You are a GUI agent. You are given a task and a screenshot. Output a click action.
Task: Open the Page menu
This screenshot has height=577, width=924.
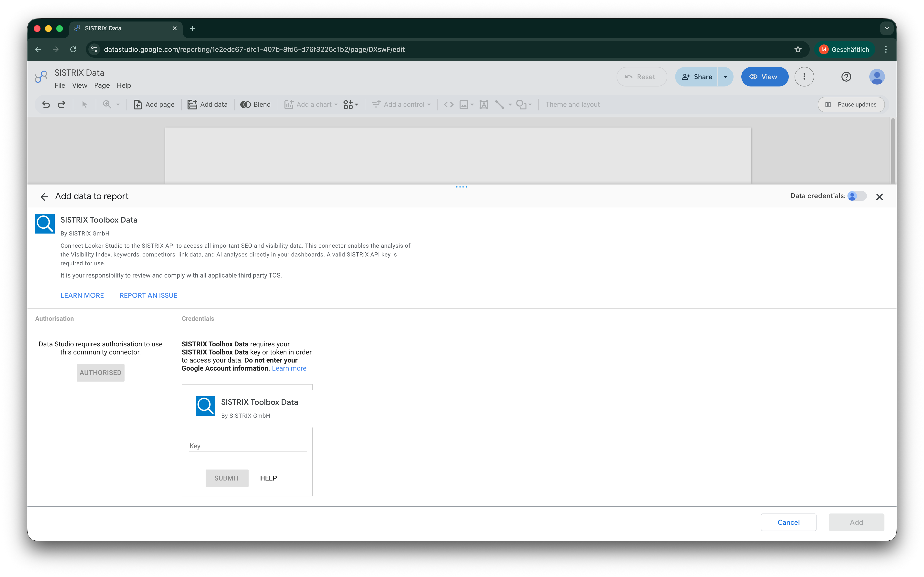tap(102, 85)
